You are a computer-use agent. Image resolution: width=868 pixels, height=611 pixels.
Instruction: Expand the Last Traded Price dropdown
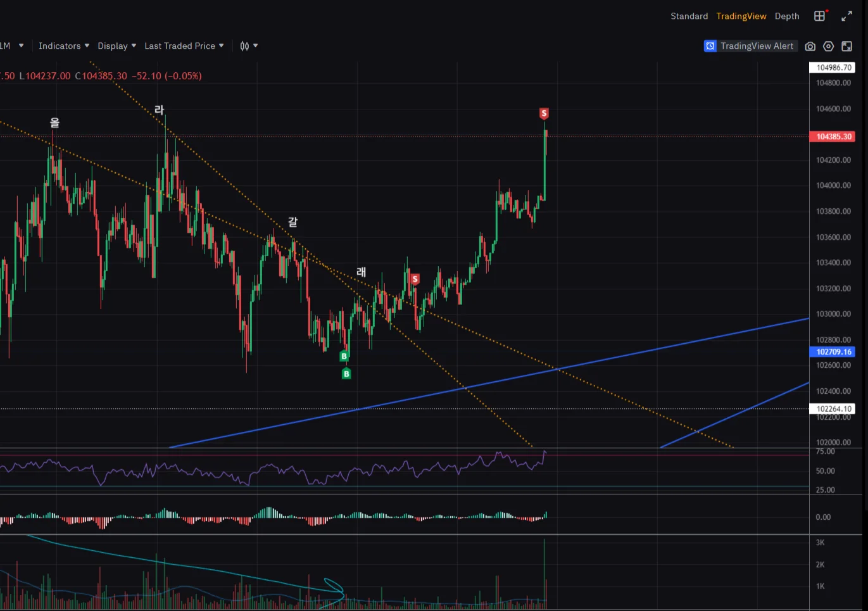point(184,46)
